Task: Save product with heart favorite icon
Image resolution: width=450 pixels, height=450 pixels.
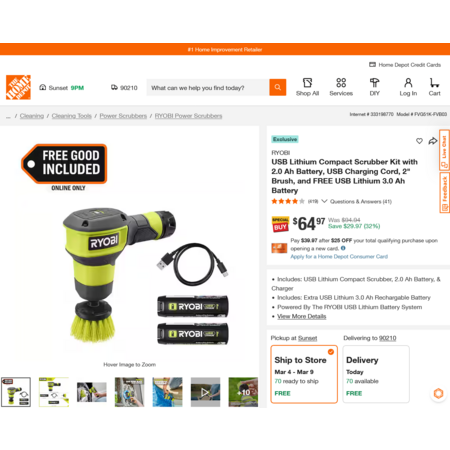Action: (419, 141)
